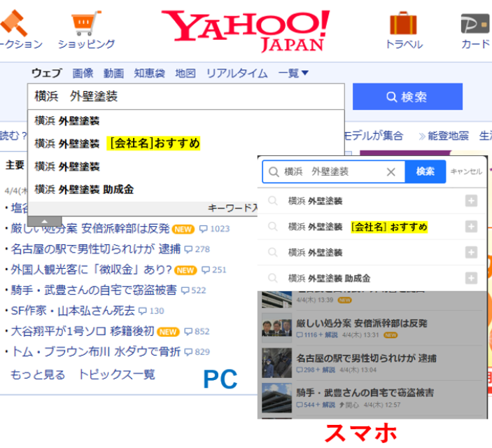Switch to the リアルタイム search tab
492x448 pixels.
[237, 73]
